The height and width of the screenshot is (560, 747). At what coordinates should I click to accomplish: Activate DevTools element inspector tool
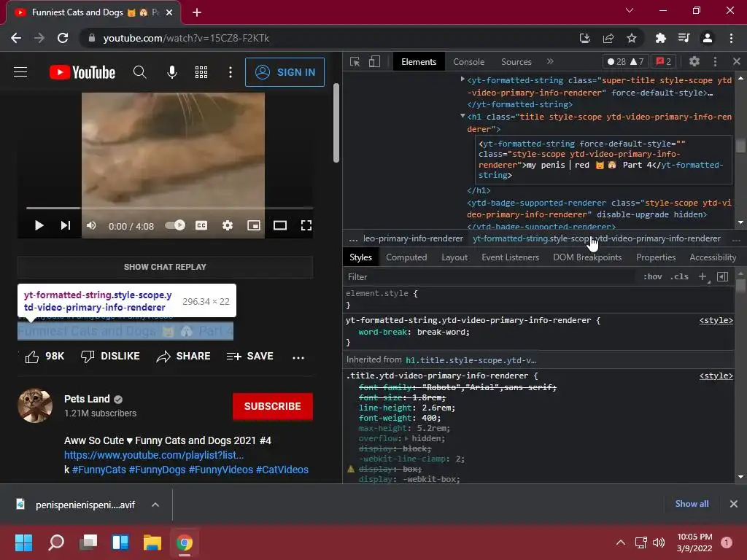[x=355, y=62]
